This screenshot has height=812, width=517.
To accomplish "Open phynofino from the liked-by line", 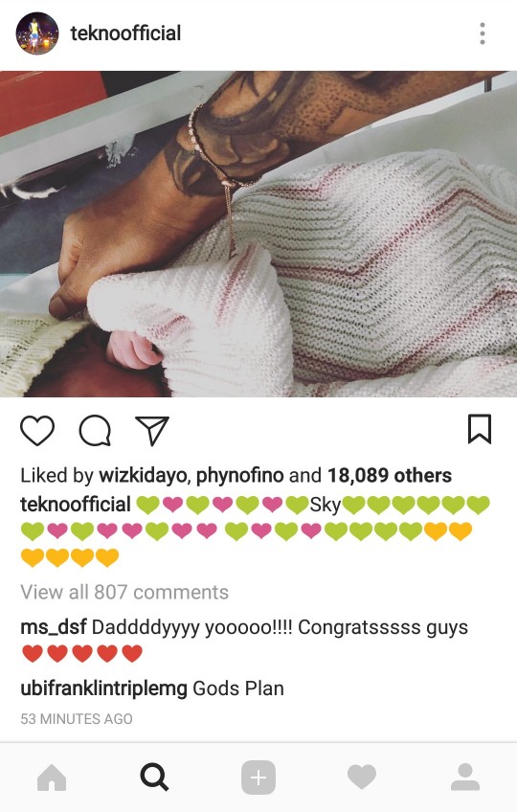I will pos(240,475).
